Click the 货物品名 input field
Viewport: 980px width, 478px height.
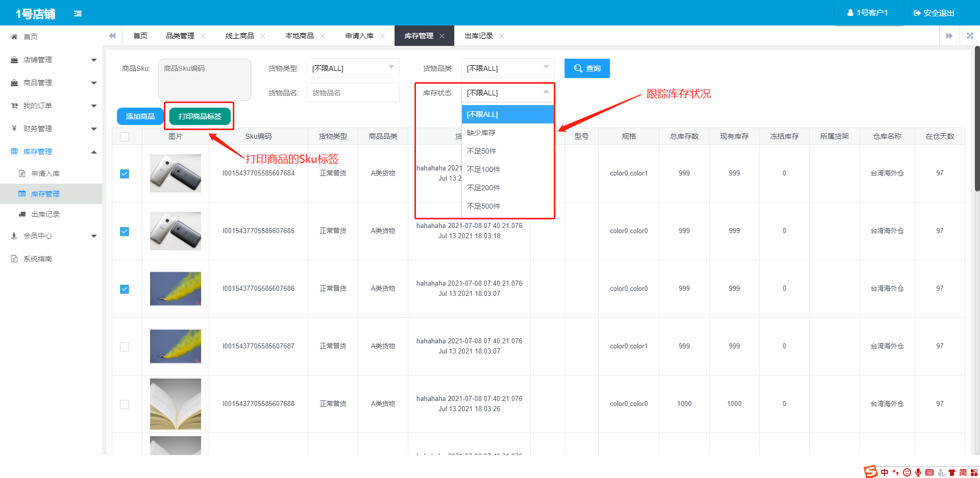tap(353, 93)
